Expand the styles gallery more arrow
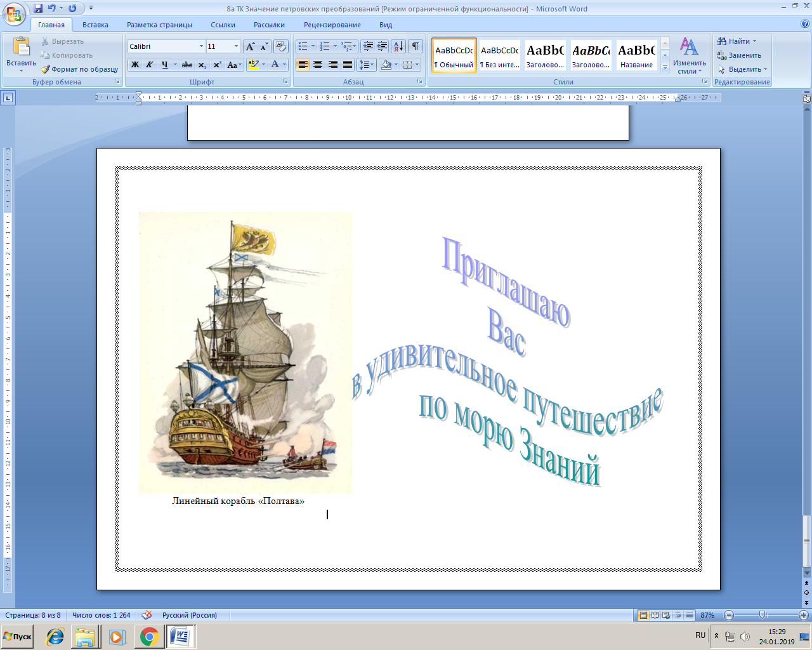The width and height of the screenshot is (812, 650). click(665, 69)
